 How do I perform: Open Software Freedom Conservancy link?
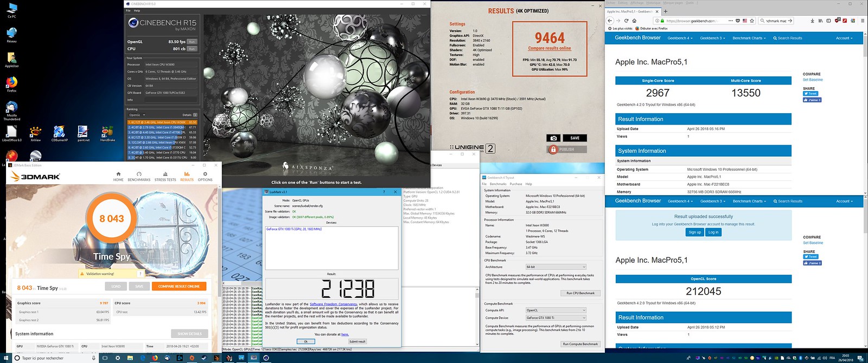(x=333, y=304)
